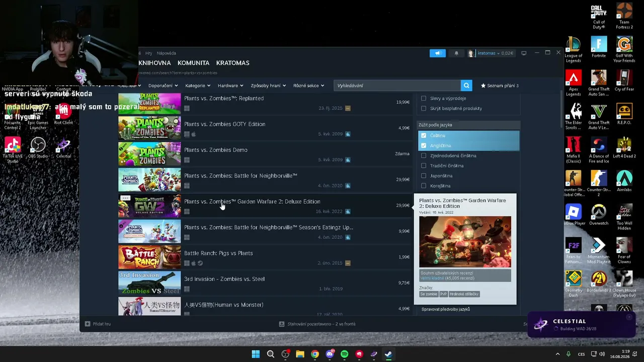Image resolution: width=644 pixels, height=362 pixels.
Task: Check the Korejština language filter
Action: (x=424, y=186)
